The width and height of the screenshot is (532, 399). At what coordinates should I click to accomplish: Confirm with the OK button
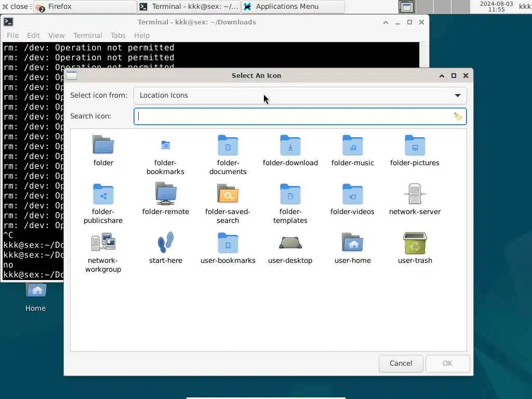tap(447, 363)
